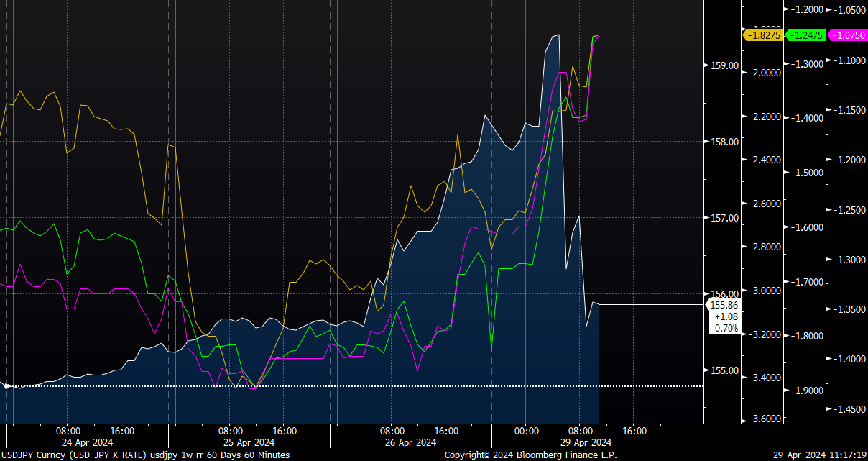Click USDJPY Curncy ticker in footer
Image resolution: width=868 pixels, height=461 pixels.
(x=34, y=455)
